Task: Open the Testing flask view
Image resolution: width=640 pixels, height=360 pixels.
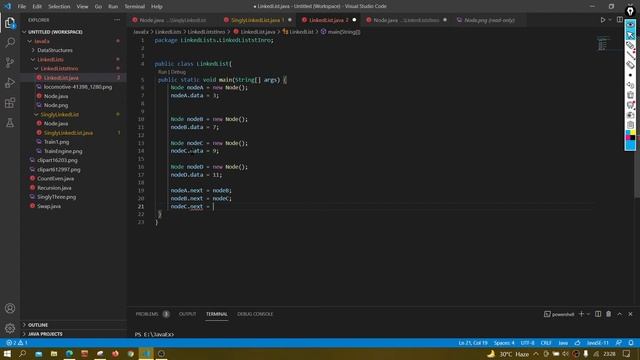Action: [x=10, y=122]
